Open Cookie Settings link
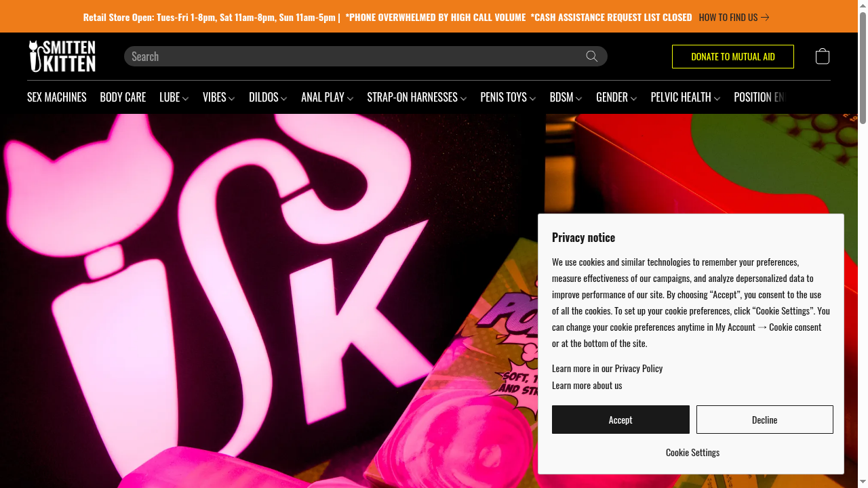Screen dimensions: 868x488 pos(692,452)
